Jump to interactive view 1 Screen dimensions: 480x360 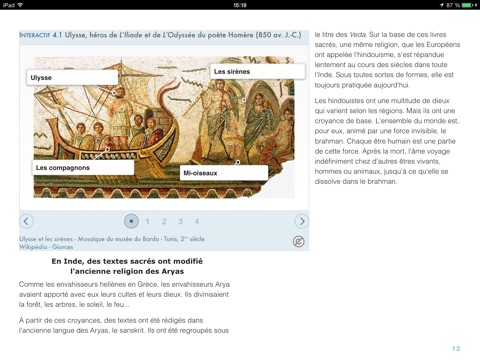[x=148, y=221]
